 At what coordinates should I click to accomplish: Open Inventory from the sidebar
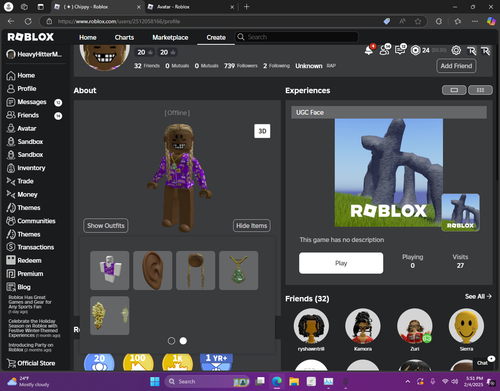[x=26, y=168]
